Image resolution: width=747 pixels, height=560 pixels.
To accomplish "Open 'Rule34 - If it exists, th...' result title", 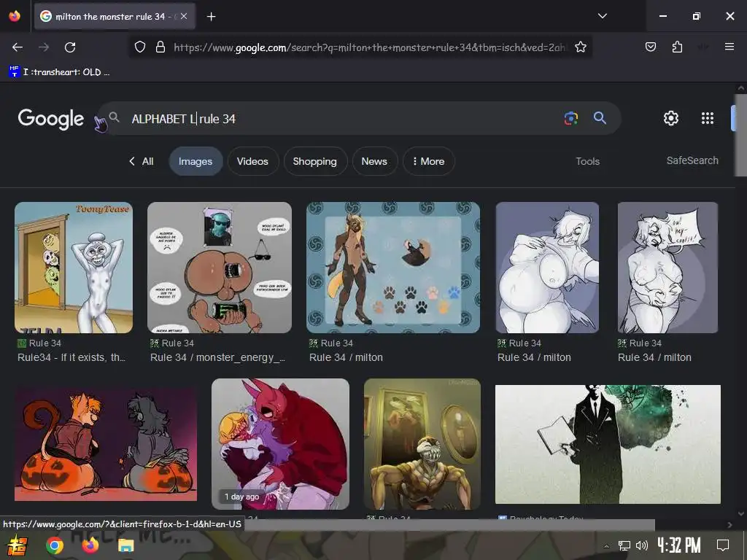I will [71, 357].
